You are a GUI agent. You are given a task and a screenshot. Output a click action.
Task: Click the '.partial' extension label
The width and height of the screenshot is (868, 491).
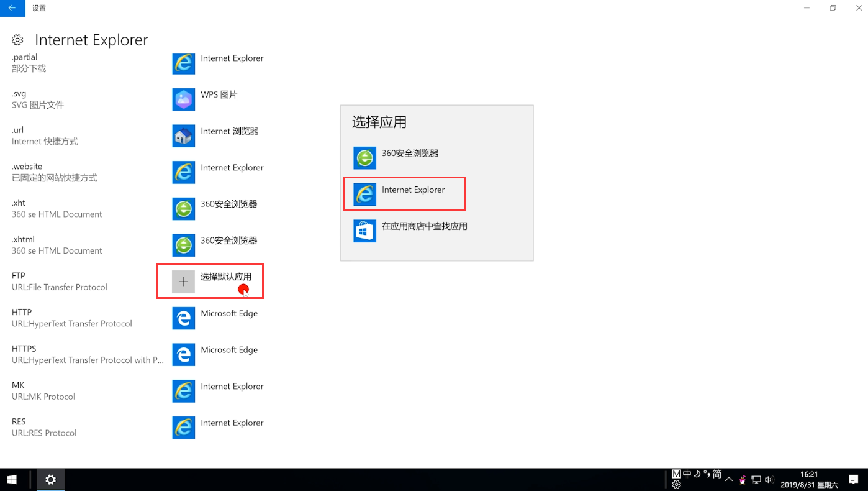coord(25,57)
